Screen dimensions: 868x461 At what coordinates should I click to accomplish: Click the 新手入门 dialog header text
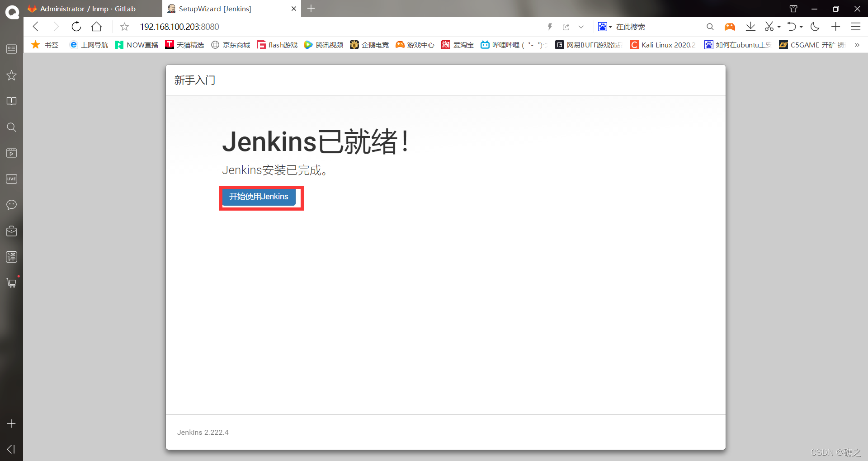click(195, 80)
